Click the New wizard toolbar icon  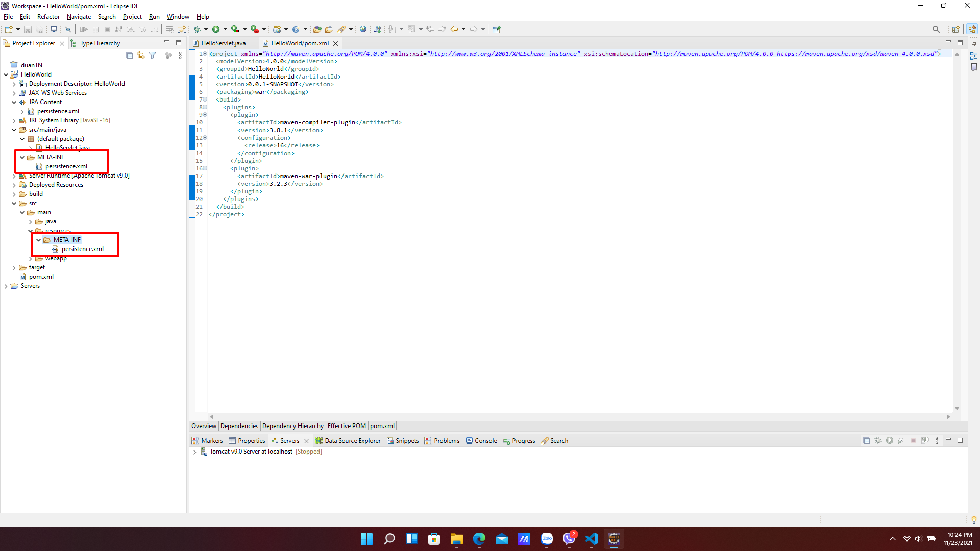9,29
